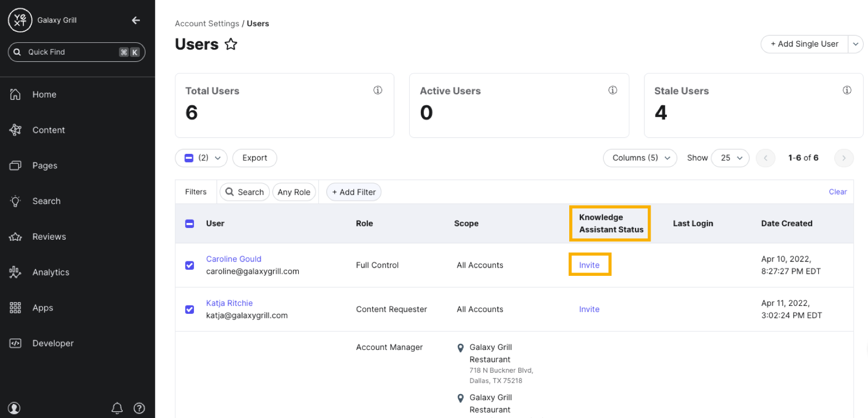This screenshot has width=868, height=418.
Task: Uncheck Katja Ritchie's row checkbox
Action: 190,309
